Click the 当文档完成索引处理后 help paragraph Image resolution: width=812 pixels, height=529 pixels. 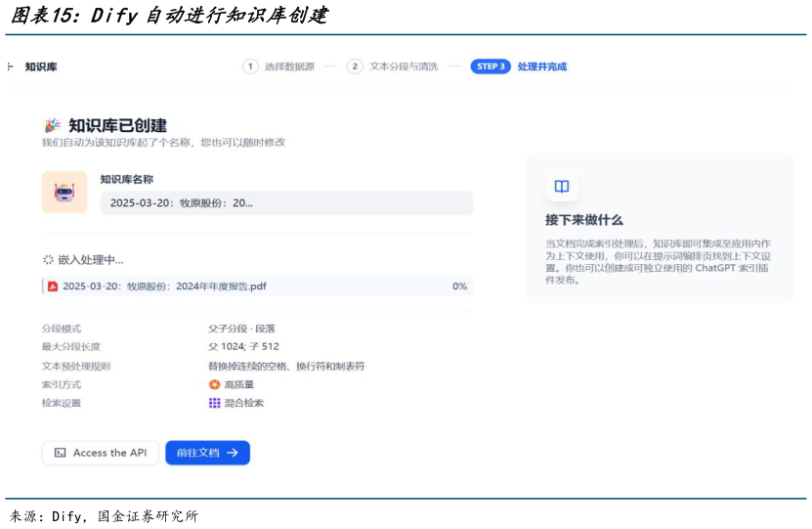click(659, 262)
